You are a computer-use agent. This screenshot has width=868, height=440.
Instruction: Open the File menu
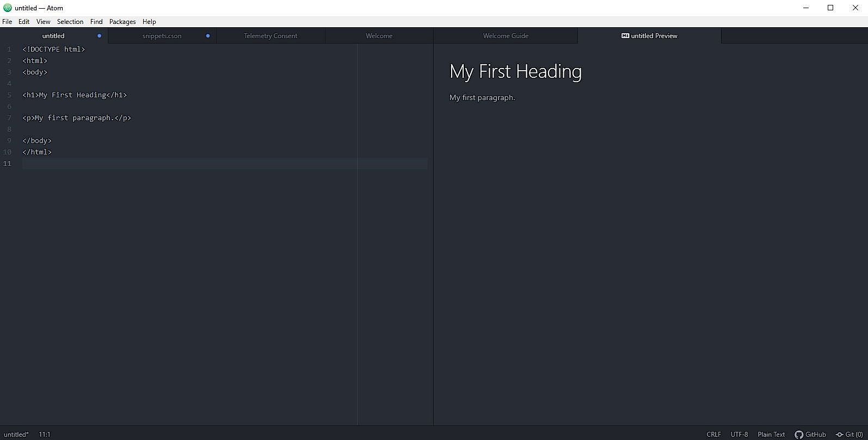click(x=7, y=22)
